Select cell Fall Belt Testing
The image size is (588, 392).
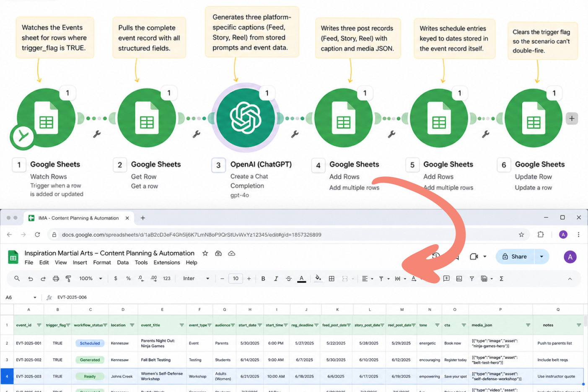pos(162,360)
